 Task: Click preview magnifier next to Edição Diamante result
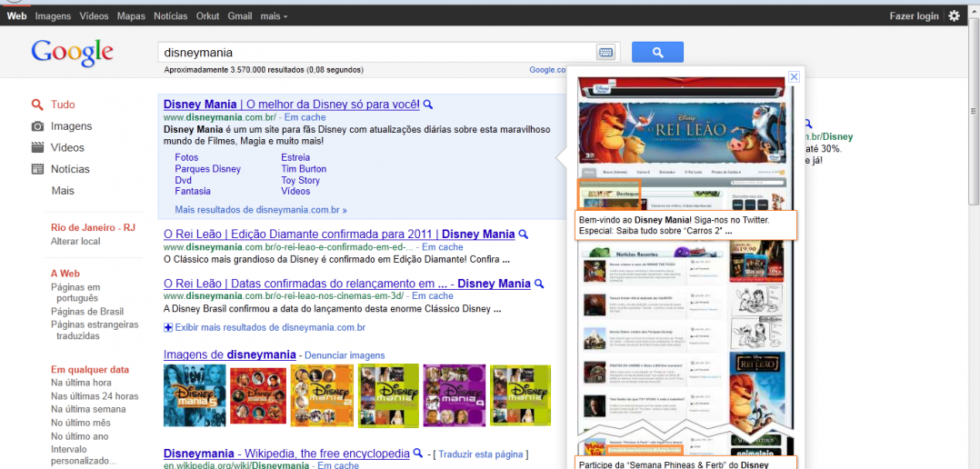click(524, 234)
